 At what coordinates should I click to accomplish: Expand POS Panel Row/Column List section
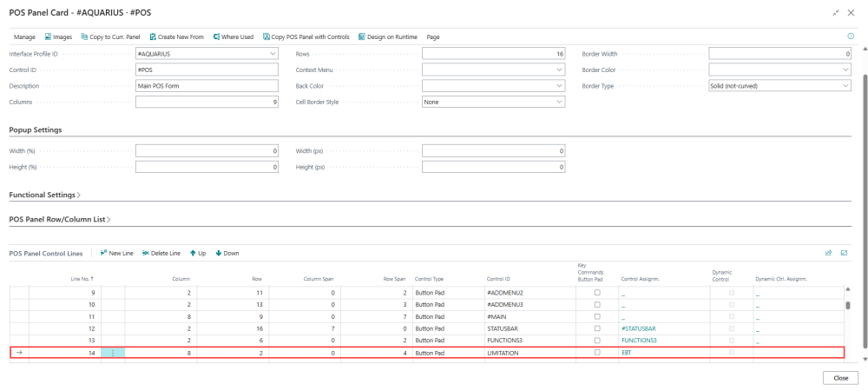[x=60, y=219]
